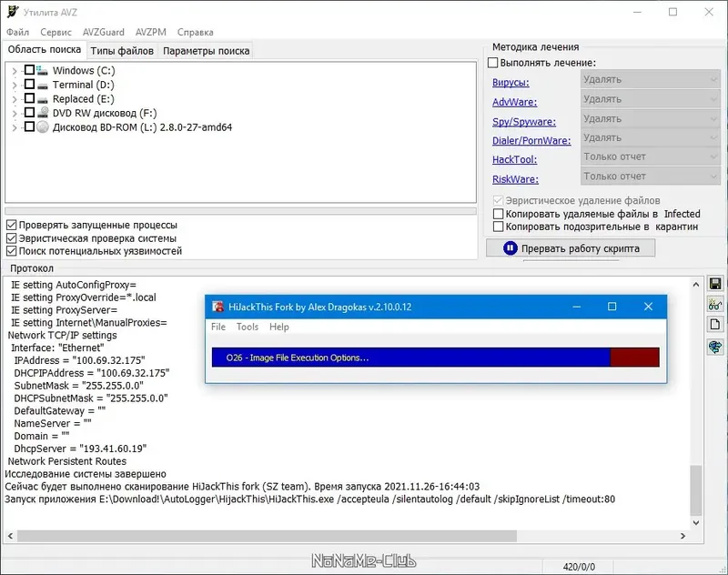This screenshot has width=728, height=575.
Task: Open the HackTool action dropdown
Action: point(650,156)
